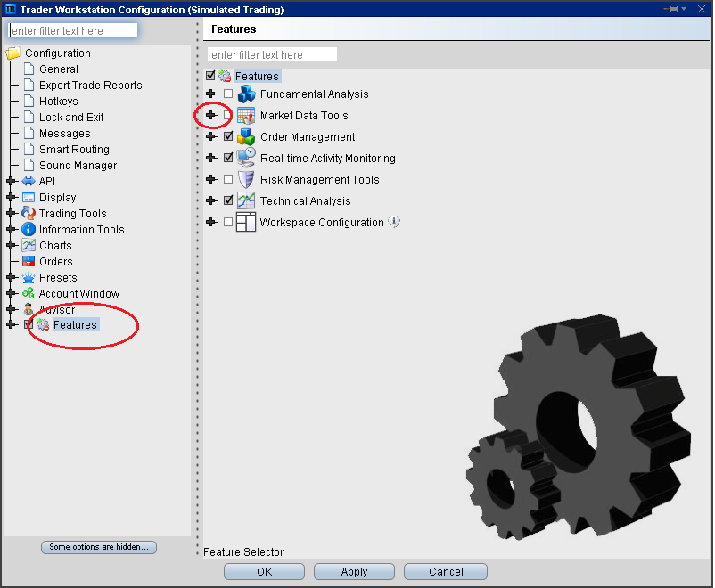Expand the Trading Tools tree node
This screenshot has height=588, width=715.
point(12,213)
